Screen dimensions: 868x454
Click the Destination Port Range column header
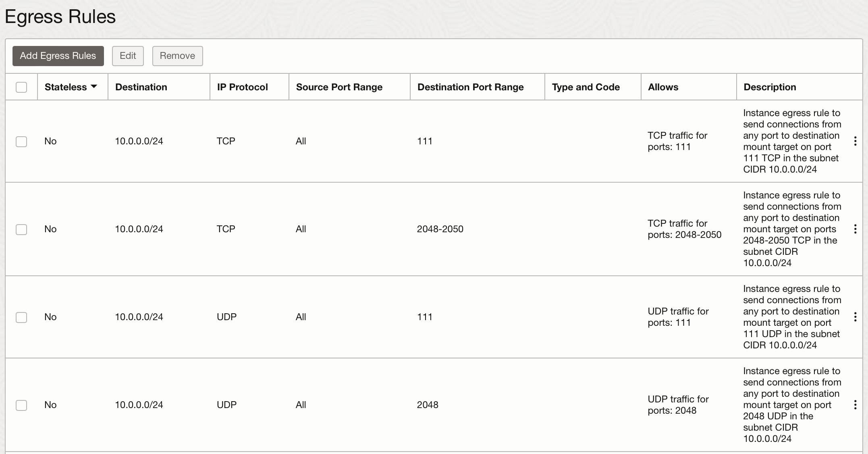pos(470,87)
